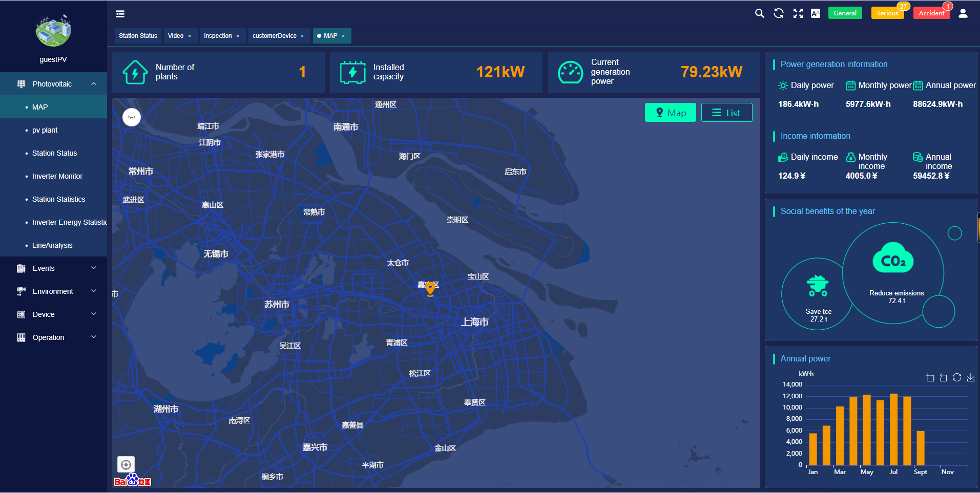Click the January bar in the chart
Viewport: 980px width, 493px height.
click(813, 449)
